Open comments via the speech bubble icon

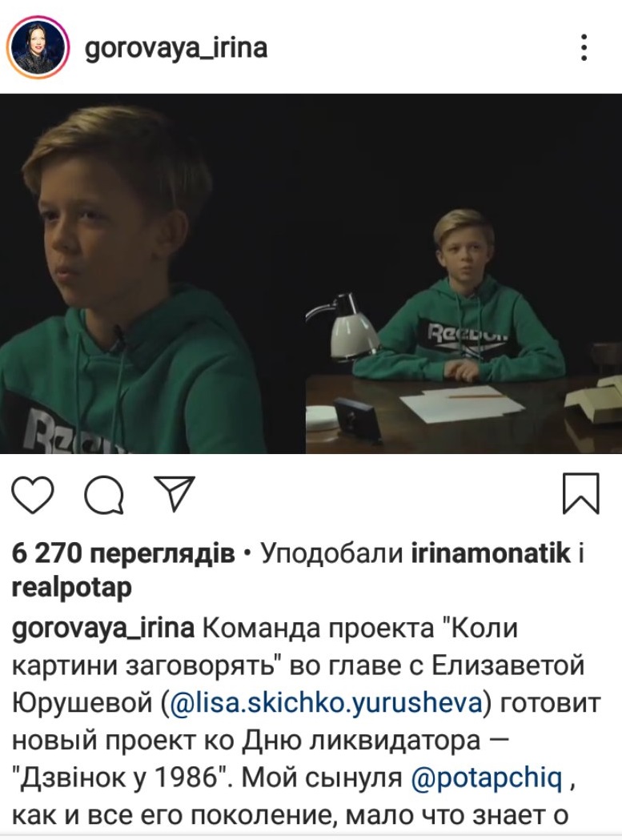pyautogui.click(x=105, y=494)
